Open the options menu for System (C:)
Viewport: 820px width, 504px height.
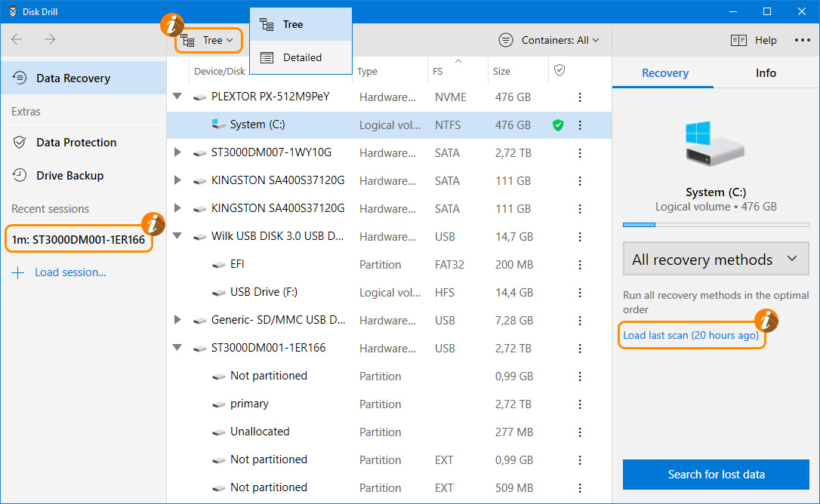coord(580,125)
